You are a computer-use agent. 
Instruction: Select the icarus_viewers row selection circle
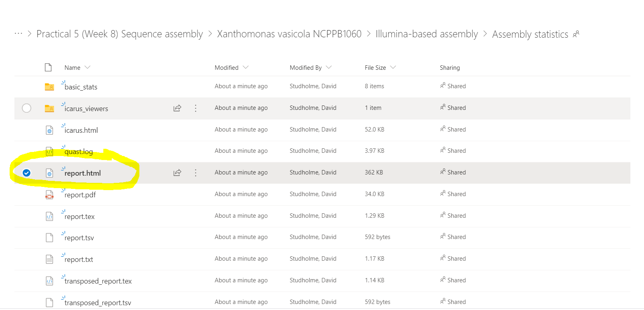[26, 108]
